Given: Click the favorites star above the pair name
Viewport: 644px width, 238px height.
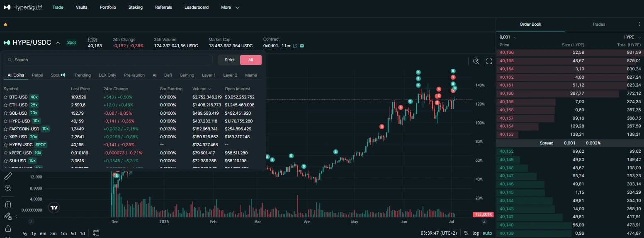Looking at the screenshot, I should [x=5, y=25].
